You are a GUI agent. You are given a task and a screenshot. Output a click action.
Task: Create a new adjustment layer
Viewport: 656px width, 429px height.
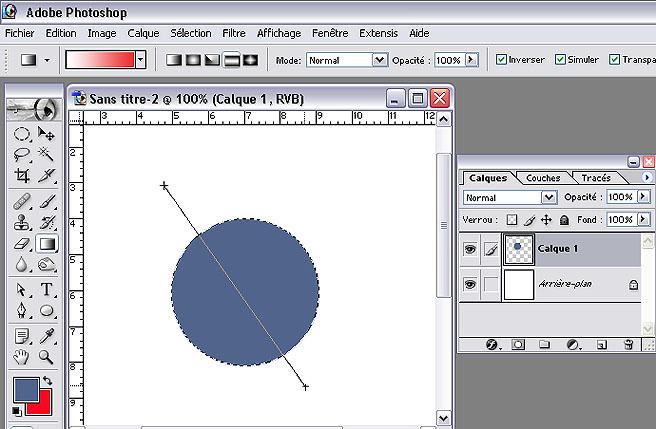tap(573, 345)
